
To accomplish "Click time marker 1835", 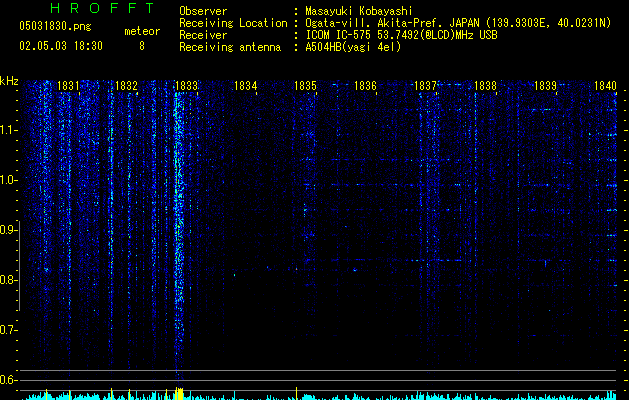I will 305,85.
